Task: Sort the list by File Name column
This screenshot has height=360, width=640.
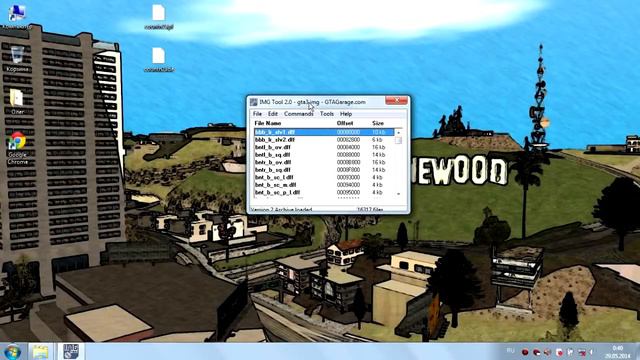Action: point(268,123)
